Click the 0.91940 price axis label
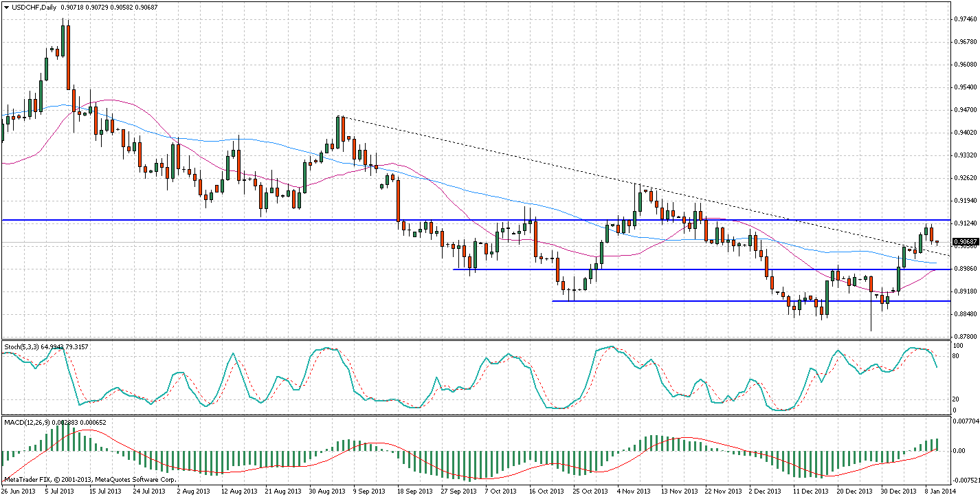This screenshot has width=980, height=497. (x=966, y=201)
